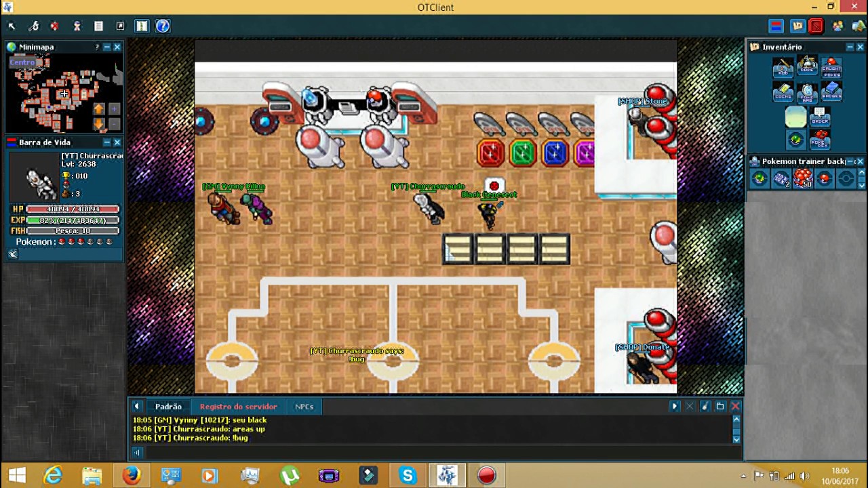
Task: Open Skype from the Windows taskbar
Action: [408, 476]
